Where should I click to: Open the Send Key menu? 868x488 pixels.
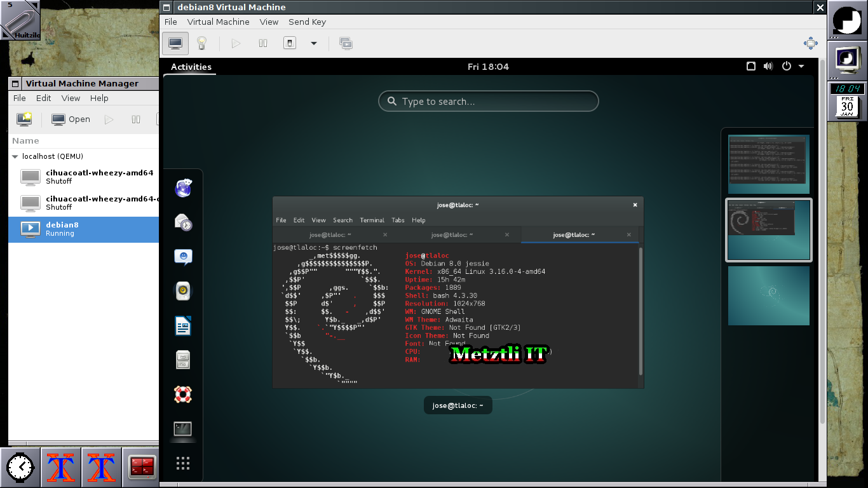pyautogui.click(x=307, y=22)
